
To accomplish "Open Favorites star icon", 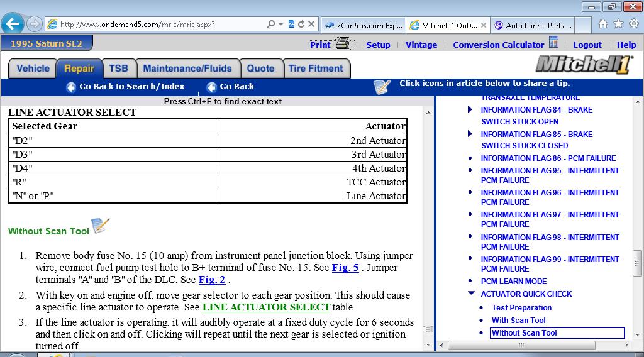I will pyautogui.click(x=618, y=24).
